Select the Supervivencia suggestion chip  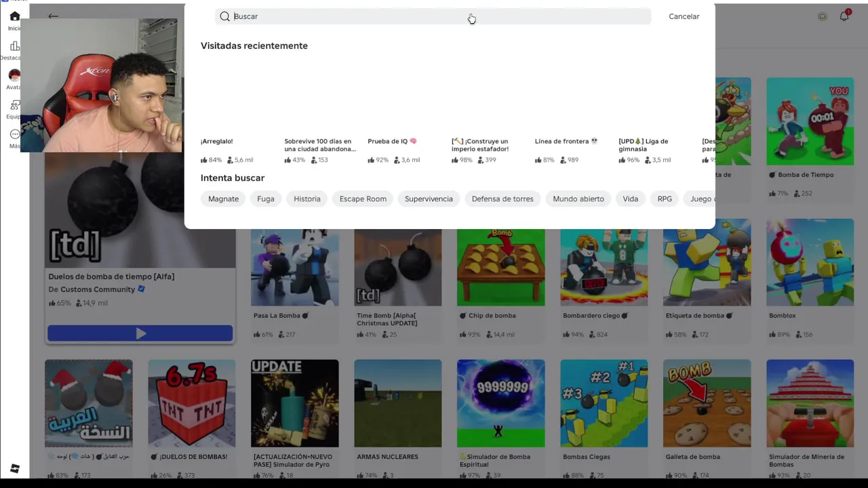[429, 199]
